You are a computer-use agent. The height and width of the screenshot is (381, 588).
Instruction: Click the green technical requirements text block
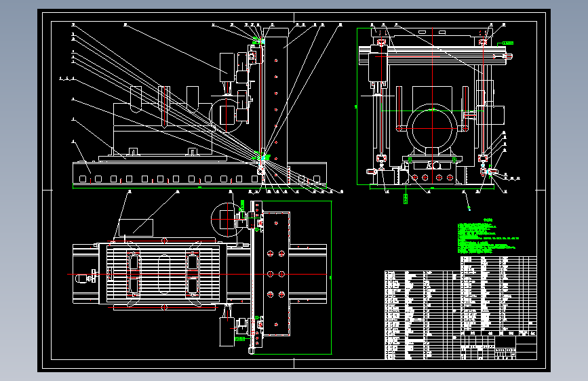click(x=488, y=237)
